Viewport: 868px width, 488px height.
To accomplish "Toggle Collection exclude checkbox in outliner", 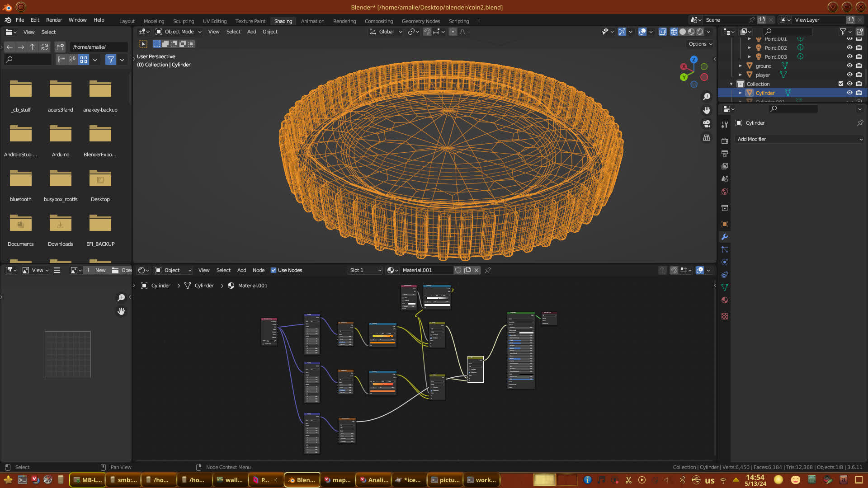I will pyautogui.click(x=841, y=84).
